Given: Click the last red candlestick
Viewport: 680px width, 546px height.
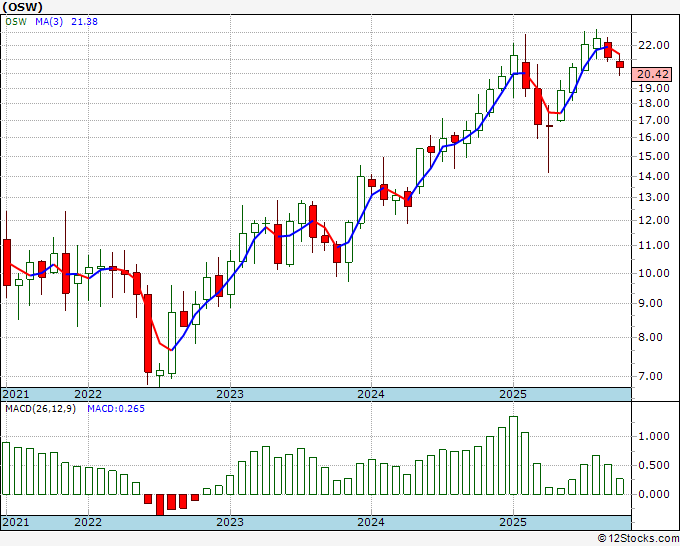Looking at the screenshot, I should point(620,65).
